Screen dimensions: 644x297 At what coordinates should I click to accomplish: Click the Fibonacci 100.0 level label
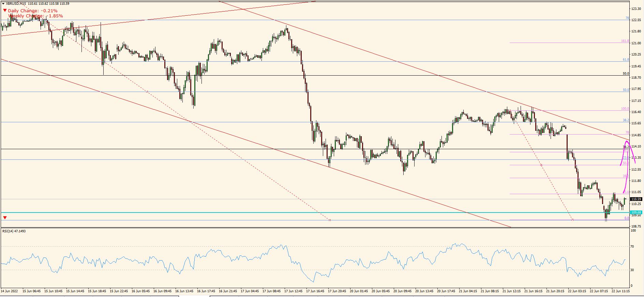tap(625, 109)
